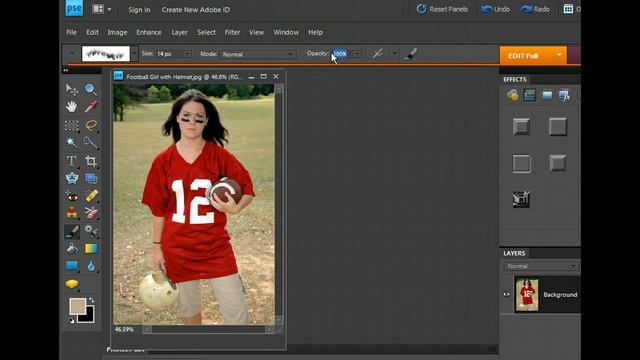Show All effects category button
Image resolution: width=640 pixels, height=360 pixels.
[x=564, y=95]
